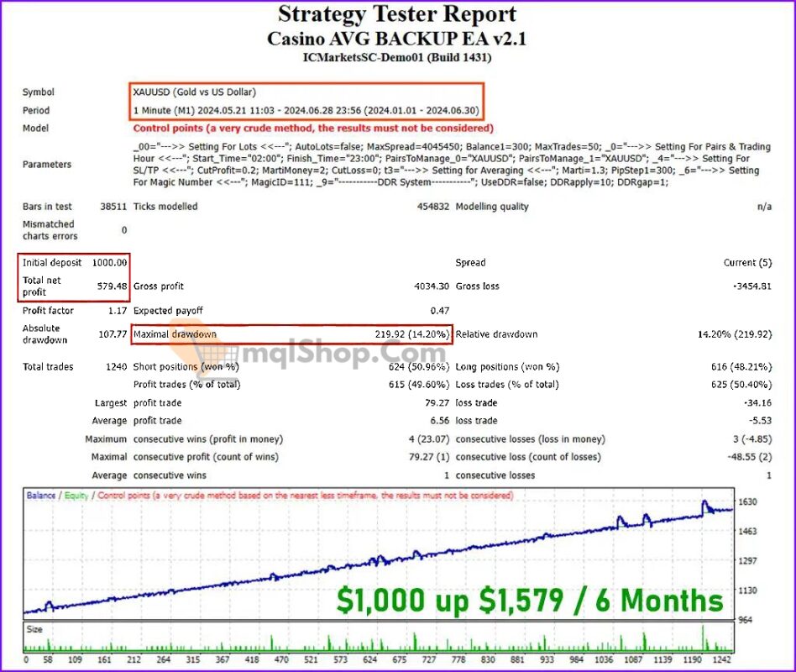796x672 pixels.
Task: Click the Size label below the chart
Action: click(34, 627)
